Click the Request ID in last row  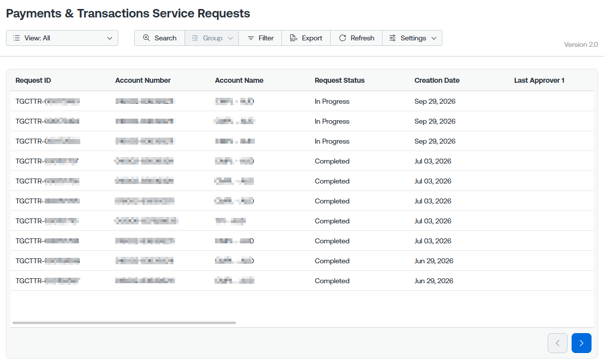click(48, 281)
